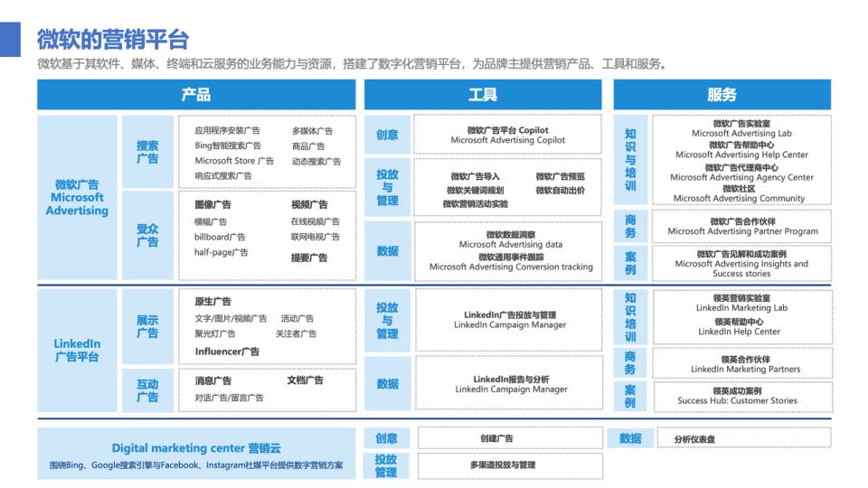Image resolution: width=868 pixels, height=488 pixels.
Task: Click the text 微软营销活动实验
Action: (x=475, y=204)
